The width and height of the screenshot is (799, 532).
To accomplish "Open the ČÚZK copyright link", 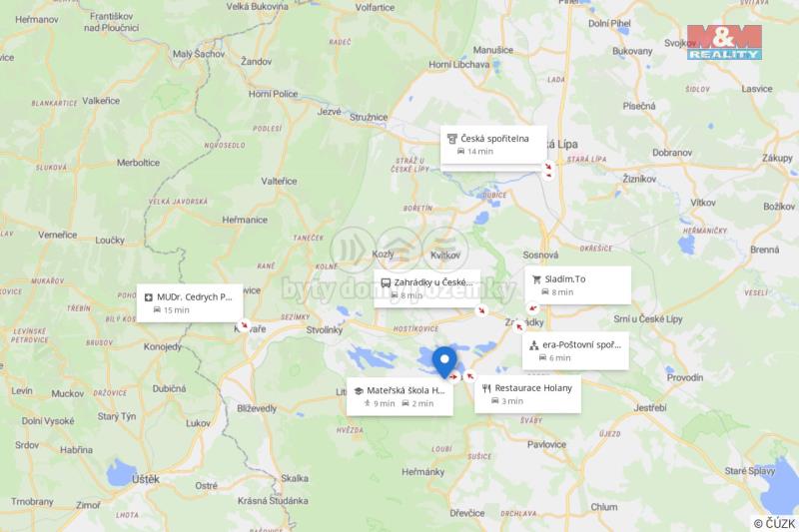I will pyautogui.click(x=774, y=523).
